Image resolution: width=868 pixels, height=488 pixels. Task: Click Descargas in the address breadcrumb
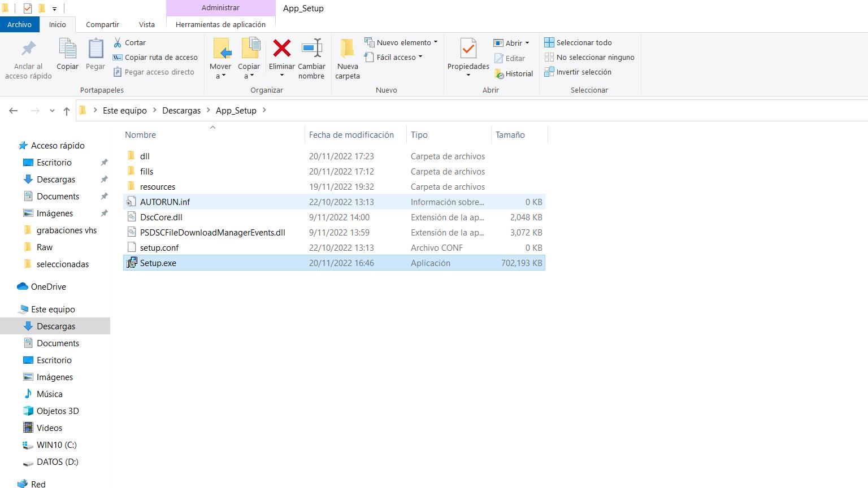pyautogui.click(x=181, y=111)
